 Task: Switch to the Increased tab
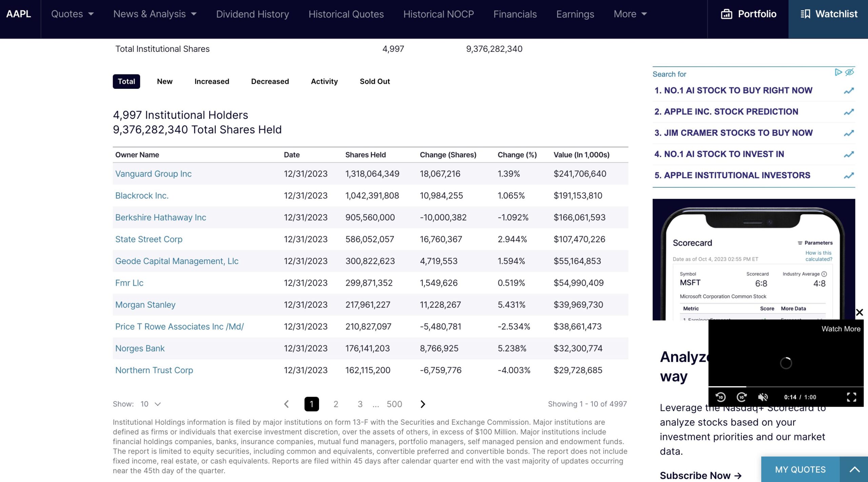[212, 81]
